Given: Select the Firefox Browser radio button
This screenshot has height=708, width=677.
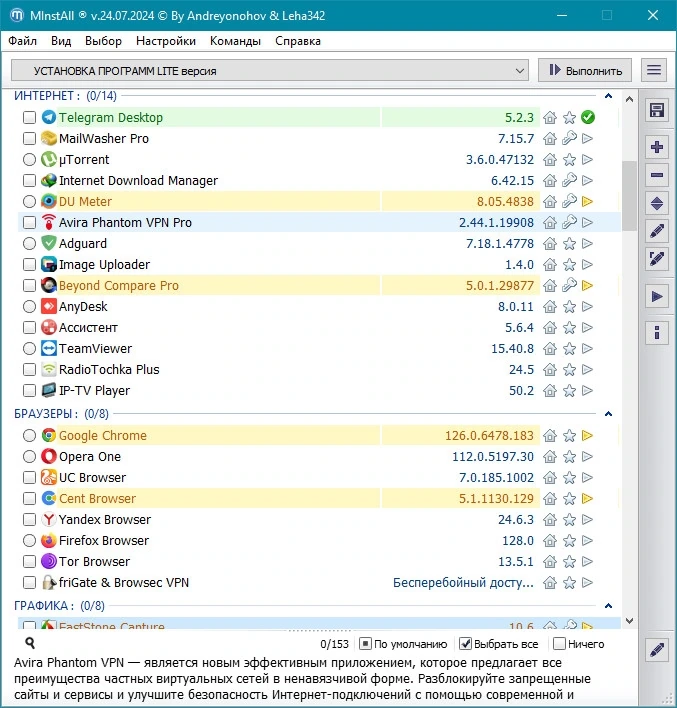Looking at the screenshot, I should (29, 540).
